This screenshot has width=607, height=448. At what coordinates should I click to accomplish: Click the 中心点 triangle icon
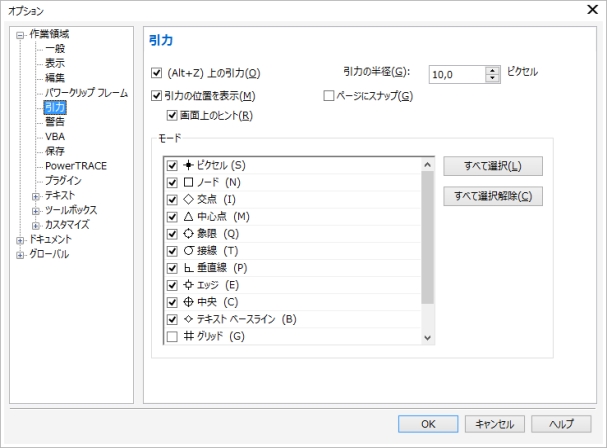[x=188, y=216]
